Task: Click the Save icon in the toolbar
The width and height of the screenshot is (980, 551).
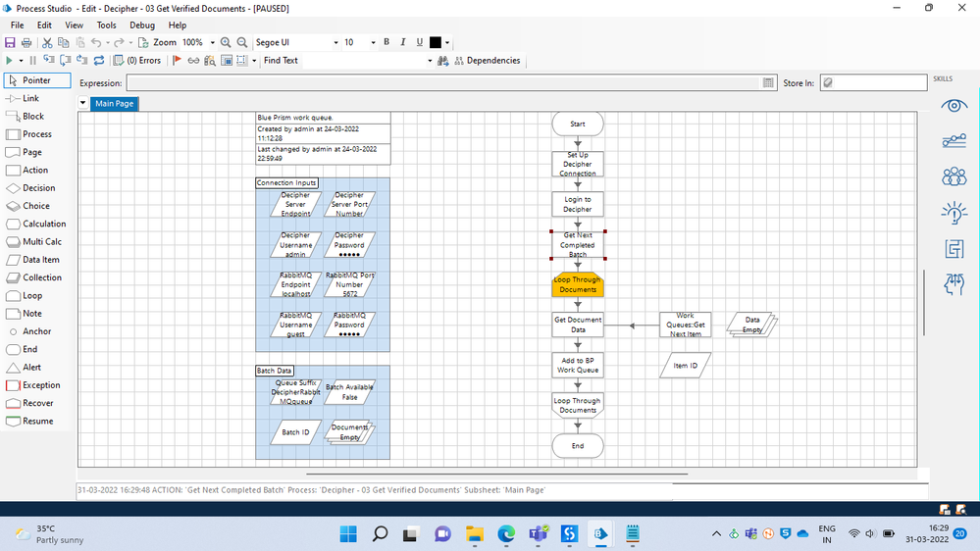Action: click(10, 43)
